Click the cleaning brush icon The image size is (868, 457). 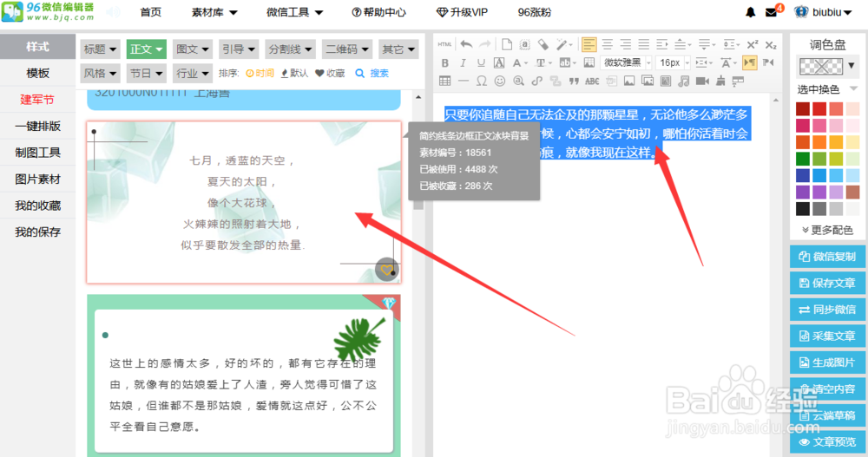pyautogui.click(x=720, y=81)
